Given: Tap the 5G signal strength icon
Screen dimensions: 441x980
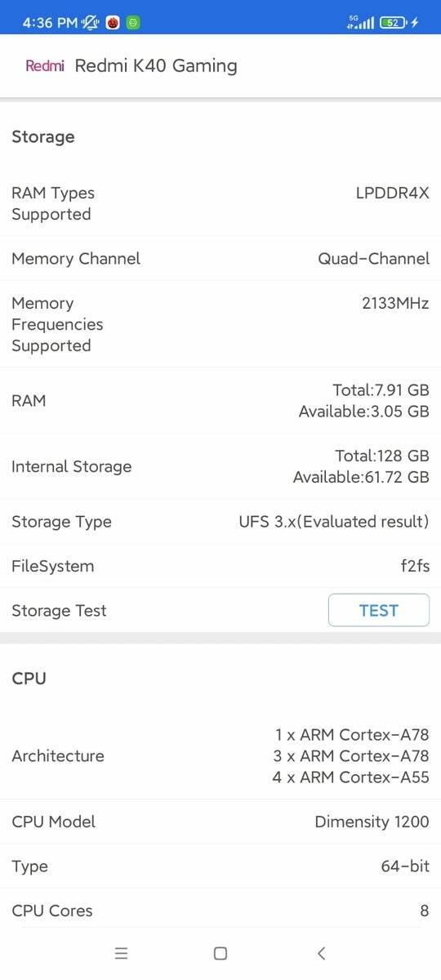Looking at the screenshot, I should tap(360, 22).
